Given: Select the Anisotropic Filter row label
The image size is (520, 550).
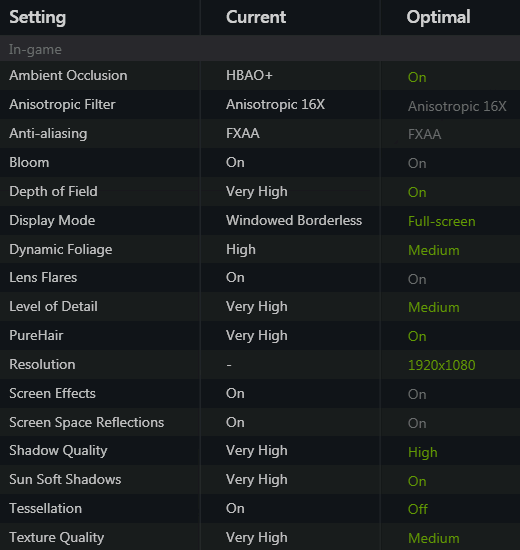Looking at the screenshot, I should [62, 105].
